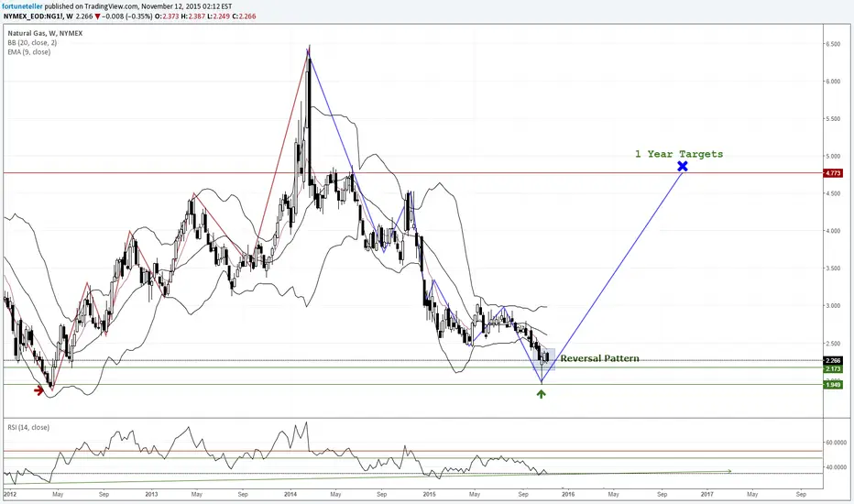Click the green 1.949 price label

(x=833, y=385)
